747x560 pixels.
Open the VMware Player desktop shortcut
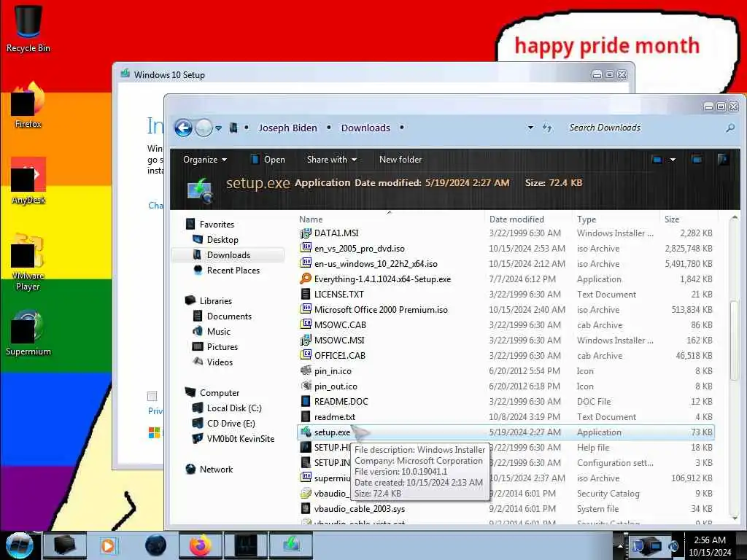[x=28, y=262]
